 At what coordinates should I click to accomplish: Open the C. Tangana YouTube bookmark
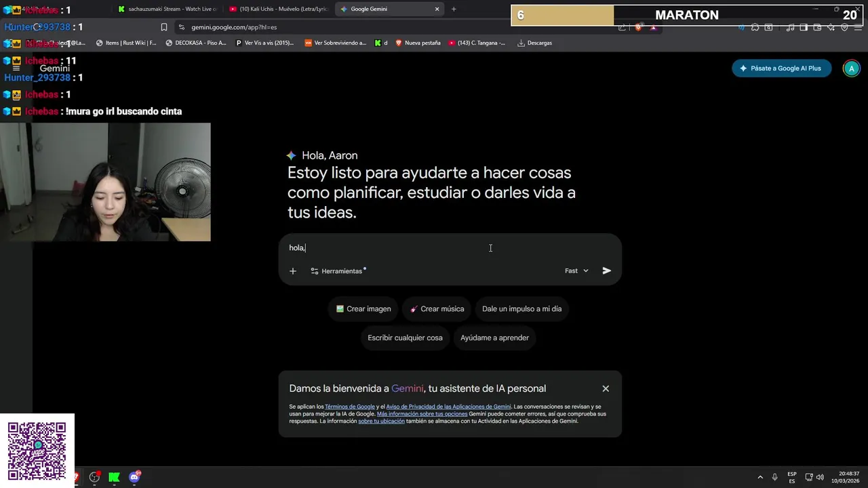476,43
